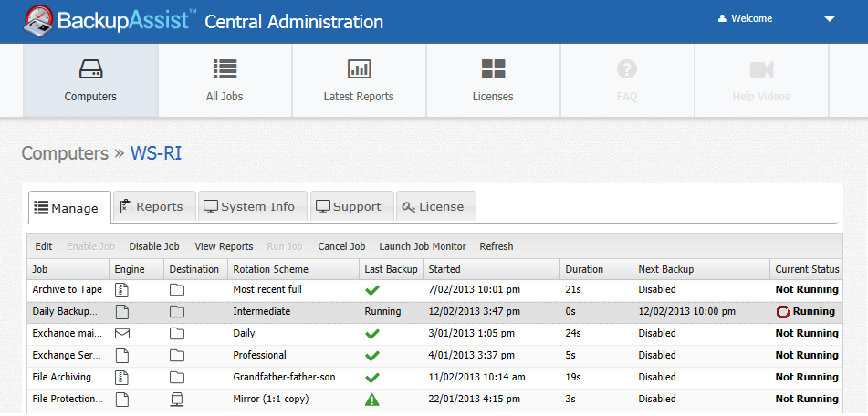Click the WS-RI breadcrumb link
Image resolution: width=868 pixels, height=416 pixels.
pyautogui.click(x=156, y=153)
